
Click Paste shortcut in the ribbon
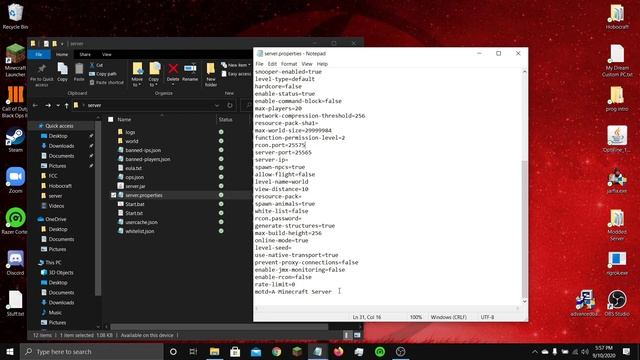point(107,82)
